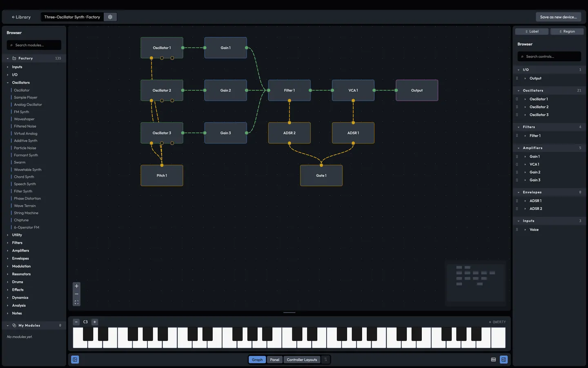
Task: Click VCA 1 output port
Action: [x=374, y=90]
